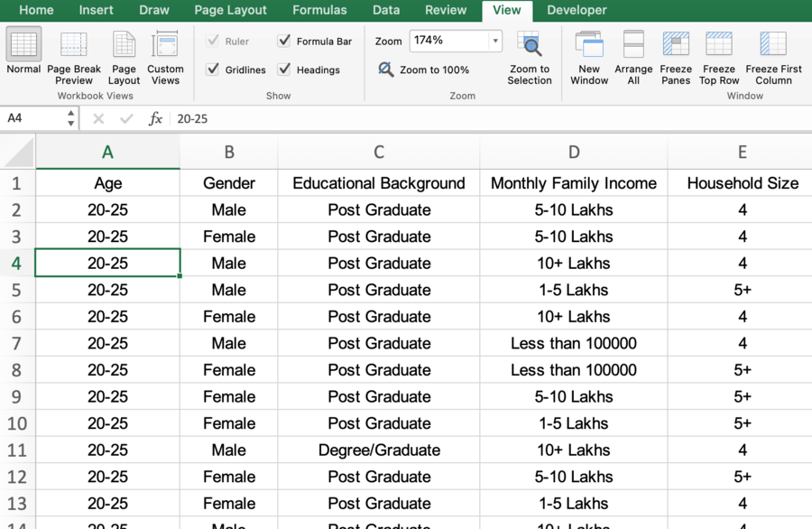Switch to Normal workbook view
The width and height of the screenshot is (812, 529).
pyautogui.click(x=23, y=51)
